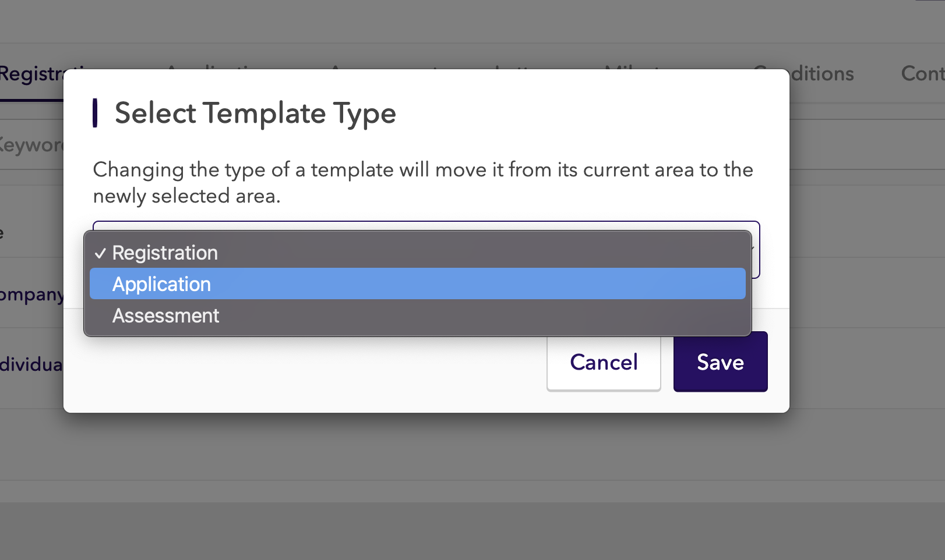Open the partially hidden Conditions tab
This screenshot has width=945, height=560.
[x=823, y=74]
